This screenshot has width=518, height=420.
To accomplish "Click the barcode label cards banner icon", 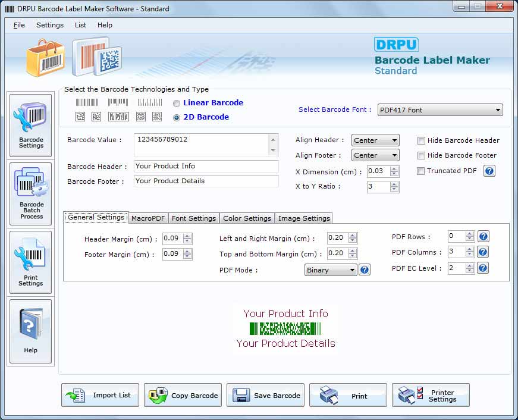I will click(97, 57).
